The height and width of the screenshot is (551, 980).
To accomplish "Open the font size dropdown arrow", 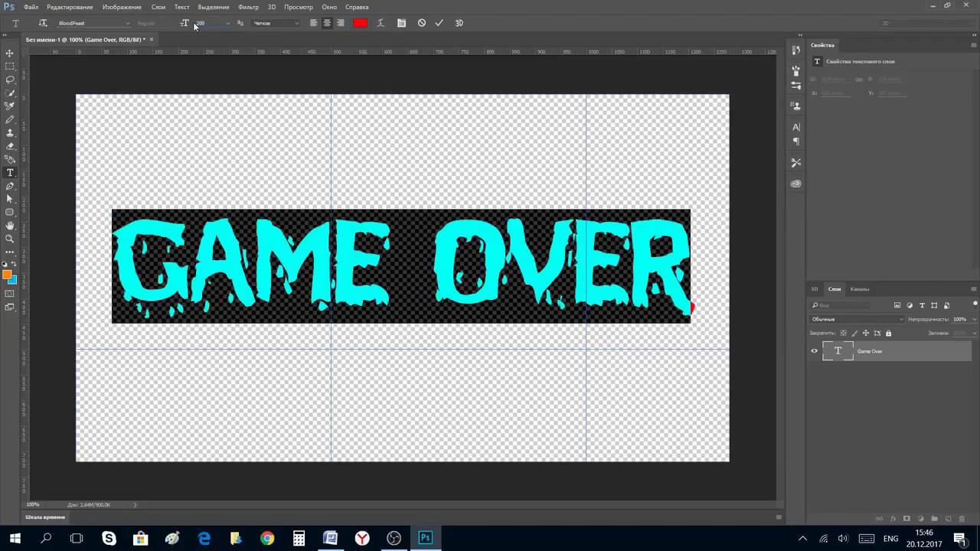I will [x=227, y=23].
